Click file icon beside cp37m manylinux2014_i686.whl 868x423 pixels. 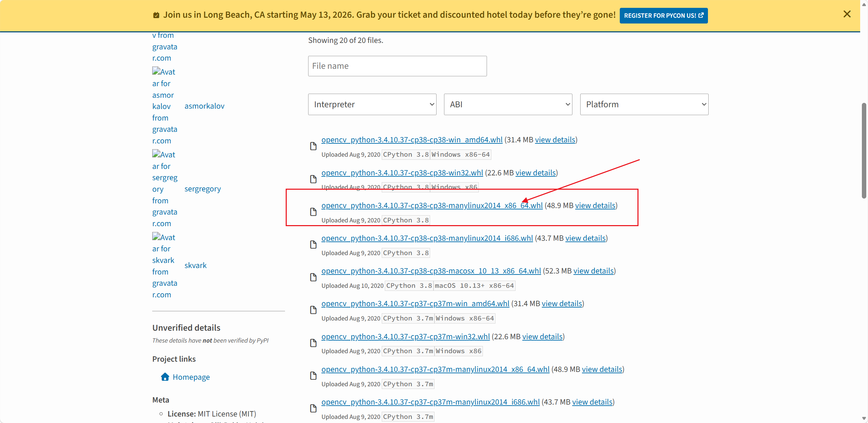313,408
